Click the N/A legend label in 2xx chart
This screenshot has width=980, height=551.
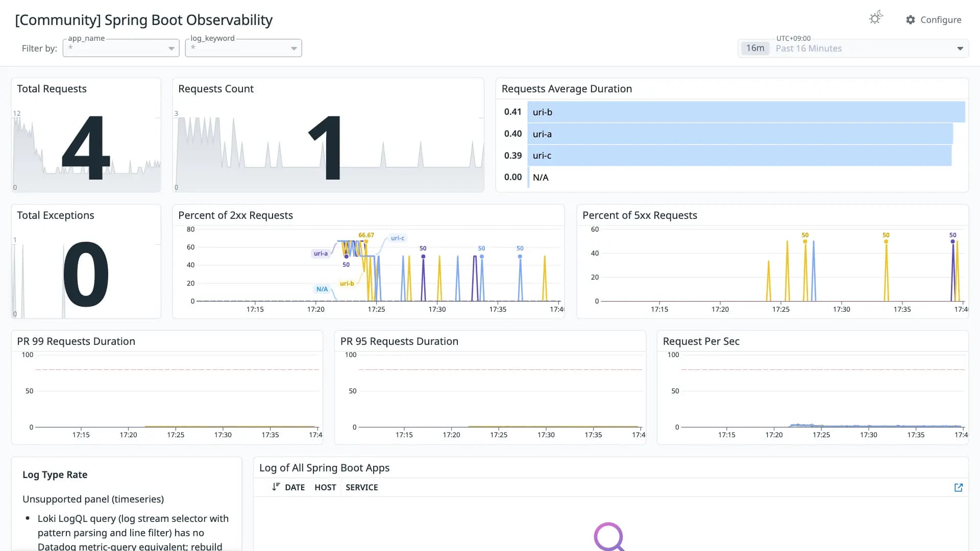322,289
